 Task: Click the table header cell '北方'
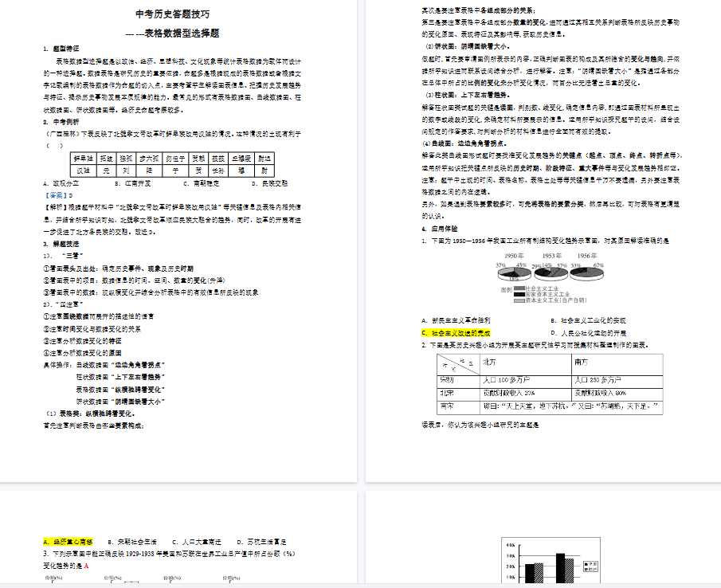tap(526, 365)
